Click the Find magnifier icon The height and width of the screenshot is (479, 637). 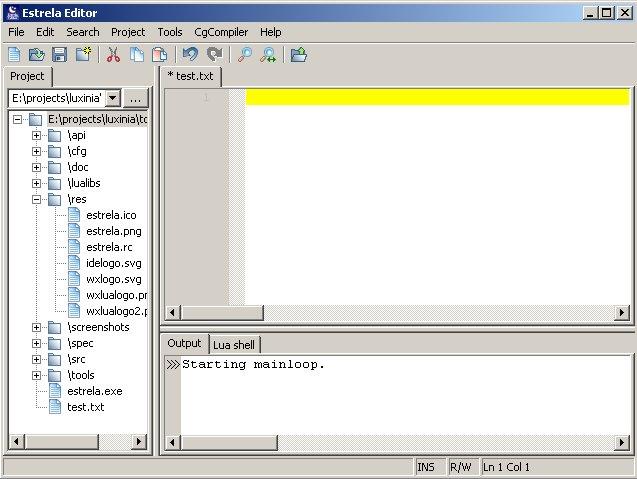tap(245, 54)
